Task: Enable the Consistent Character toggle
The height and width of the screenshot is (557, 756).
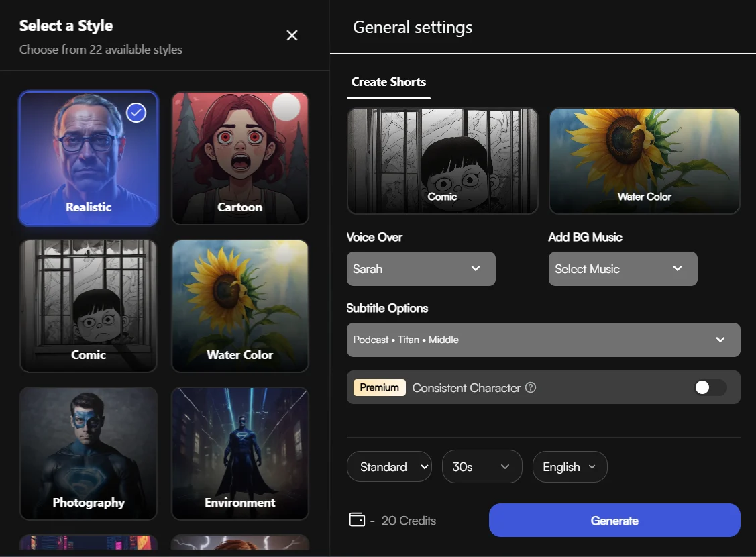Action: [x=710, y=387]
